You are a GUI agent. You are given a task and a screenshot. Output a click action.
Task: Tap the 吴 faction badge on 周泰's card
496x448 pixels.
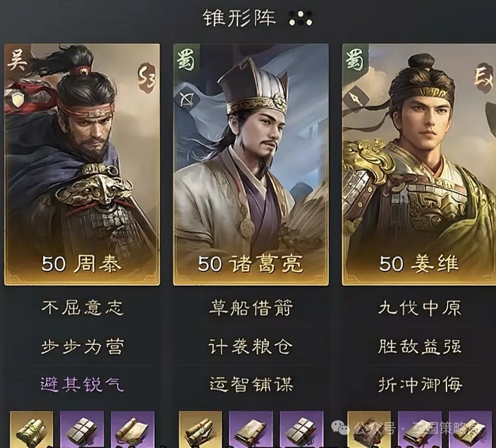coord(17,60)
